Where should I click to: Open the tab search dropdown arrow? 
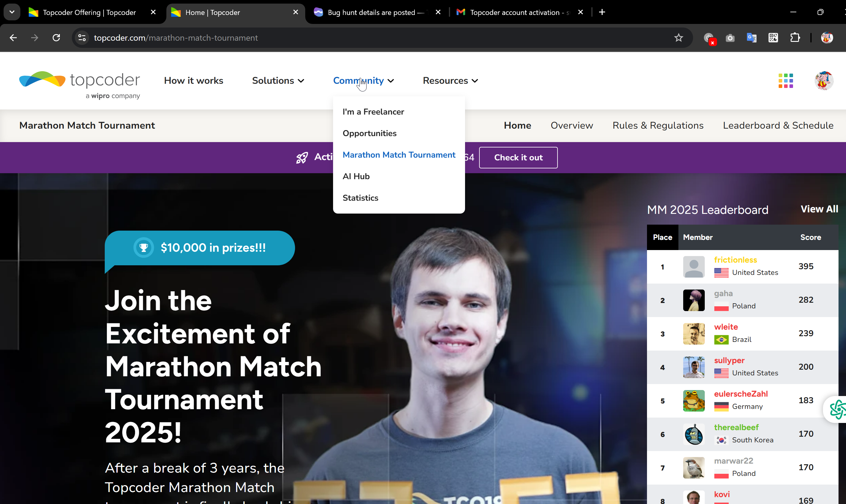pyautogui.click(x=12, y=12)
